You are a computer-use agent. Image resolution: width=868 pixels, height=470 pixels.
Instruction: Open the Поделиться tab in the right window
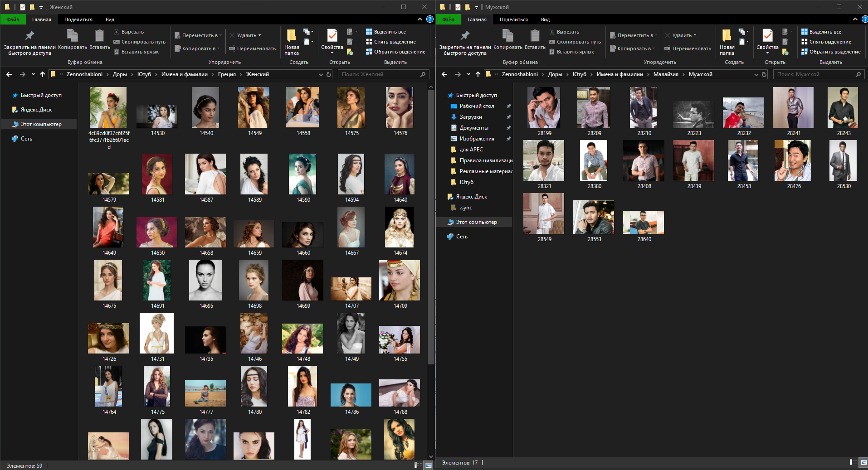coord(513,19)
